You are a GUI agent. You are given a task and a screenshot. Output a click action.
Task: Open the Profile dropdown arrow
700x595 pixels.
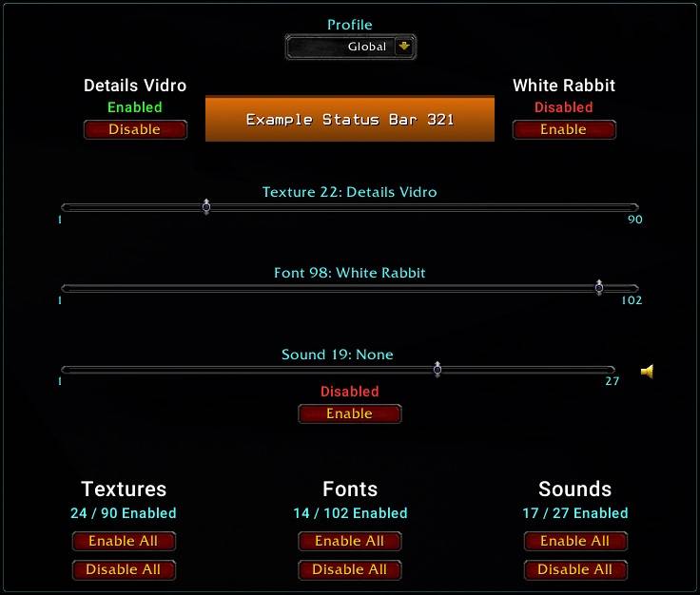(x=404, y=47)
